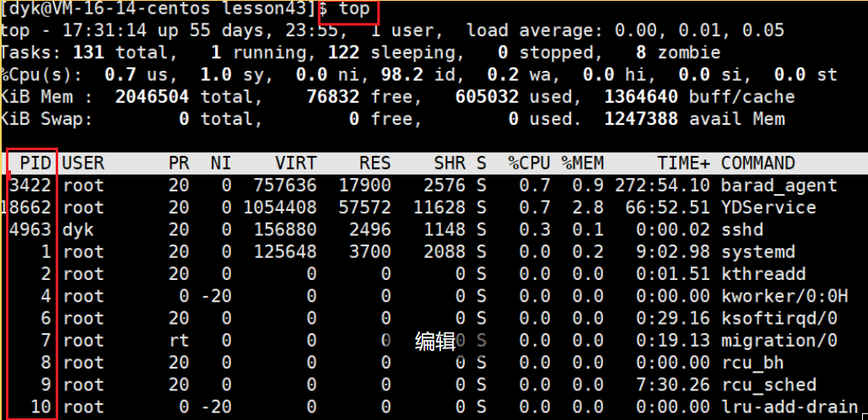The height and width of the screenshot is (420, 868).
Task: Select the %CPU column header
Action: point(530,163)
